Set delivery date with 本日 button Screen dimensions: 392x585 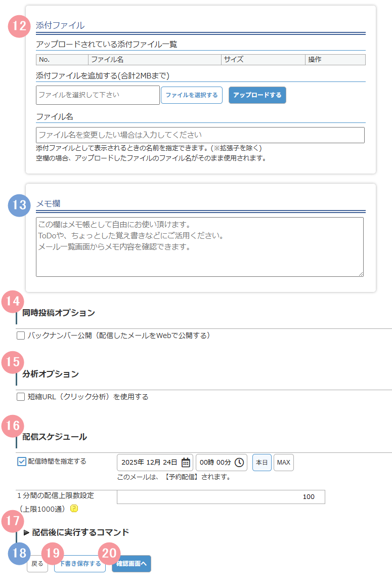tap(262, 463)
